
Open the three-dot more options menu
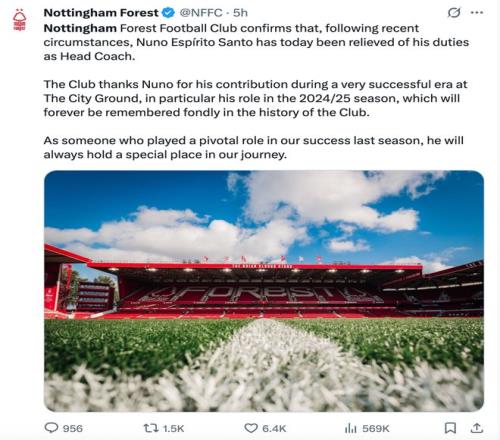click(477, 13)
